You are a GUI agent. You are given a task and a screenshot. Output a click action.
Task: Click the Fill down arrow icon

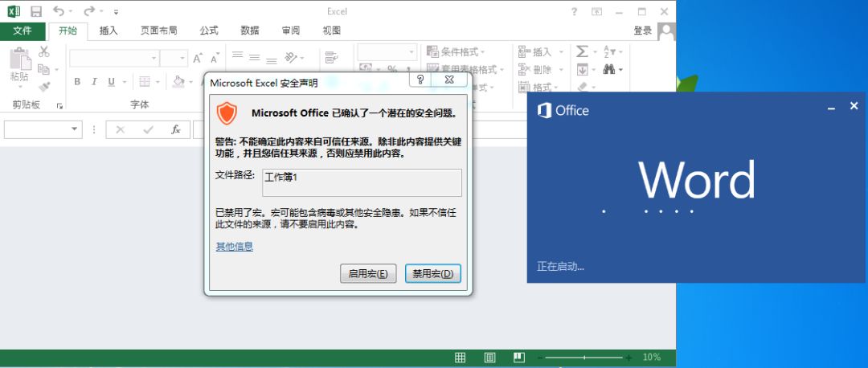[582, 70]
